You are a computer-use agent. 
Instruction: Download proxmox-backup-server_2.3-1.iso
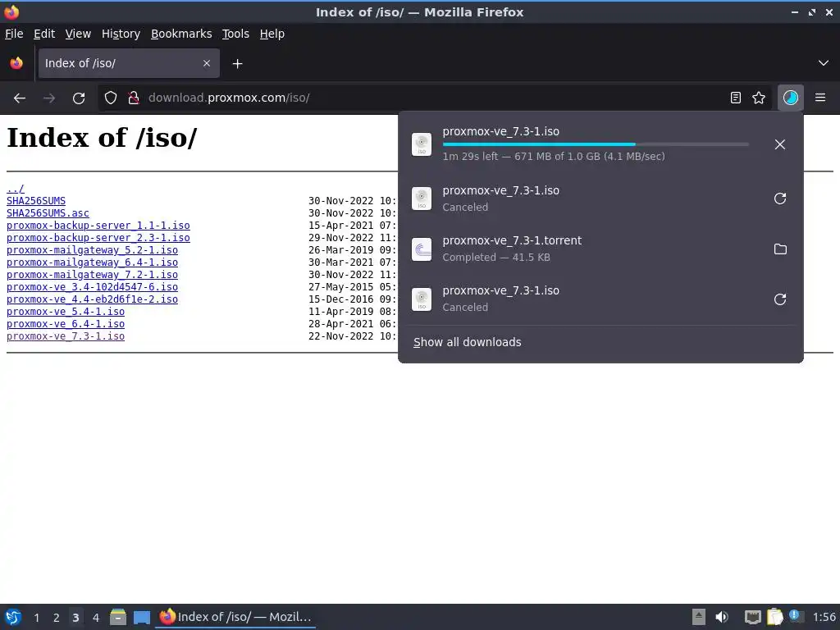click(98, 238)
